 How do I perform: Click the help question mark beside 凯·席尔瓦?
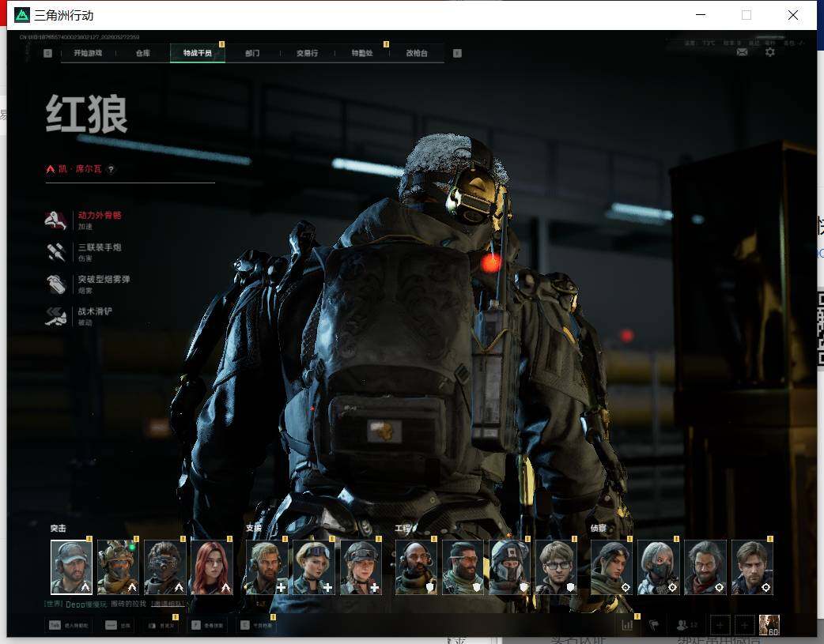tap(111, 169)
